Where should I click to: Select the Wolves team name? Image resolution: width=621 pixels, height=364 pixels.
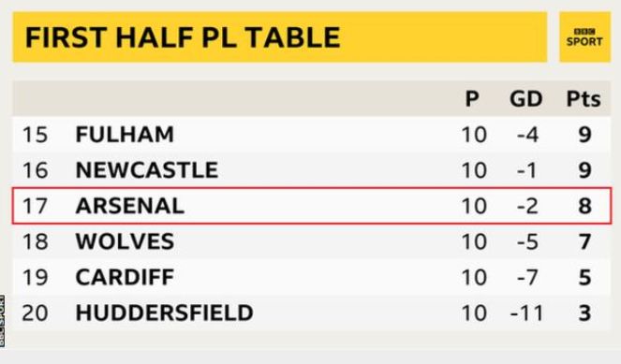point(125,241)
